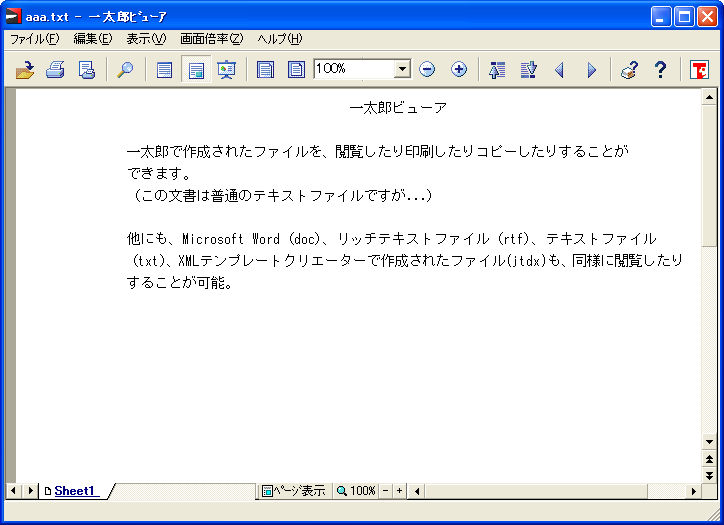
Task: Click the 一太郎ビューア document heading
Action: pos(398,108)
